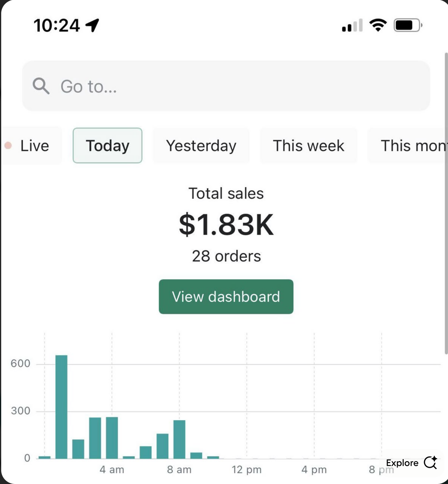Select the Today tab
The width and height of the screenshot is (448, 484).
point(108,146)
